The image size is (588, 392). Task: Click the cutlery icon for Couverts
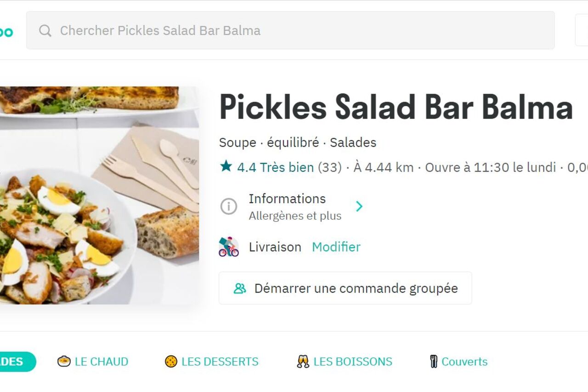coord(433,362)
